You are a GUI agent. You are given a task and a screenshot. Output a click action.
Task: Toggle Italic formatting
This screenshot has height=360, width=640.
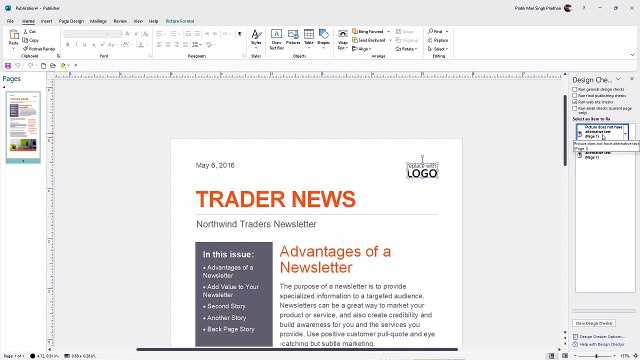[76, 44]
